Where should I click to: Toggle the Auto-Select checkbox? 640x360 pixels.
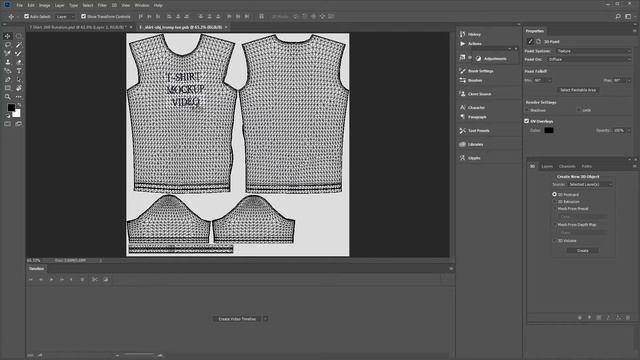coord(27,16)
